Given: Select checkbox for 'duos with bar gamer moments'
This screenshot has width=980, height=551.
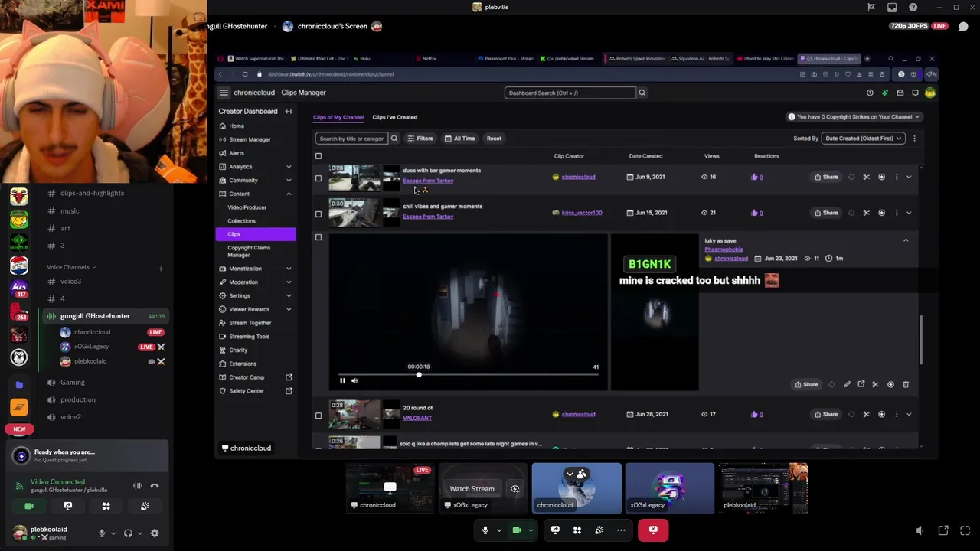Looking at the screenshot, I should click(318, 178).
